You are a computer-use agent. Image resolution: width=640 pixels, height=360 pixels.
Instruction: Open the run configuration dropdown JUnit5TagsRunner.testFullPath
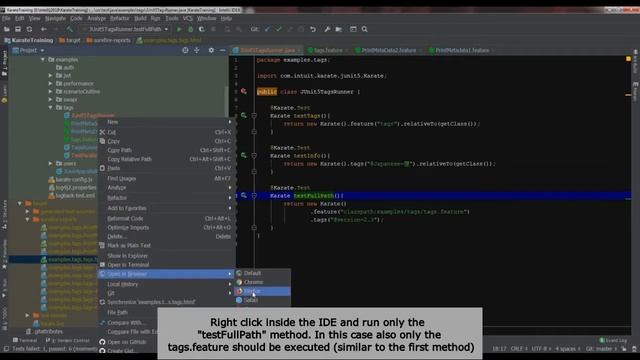[125, 29]
